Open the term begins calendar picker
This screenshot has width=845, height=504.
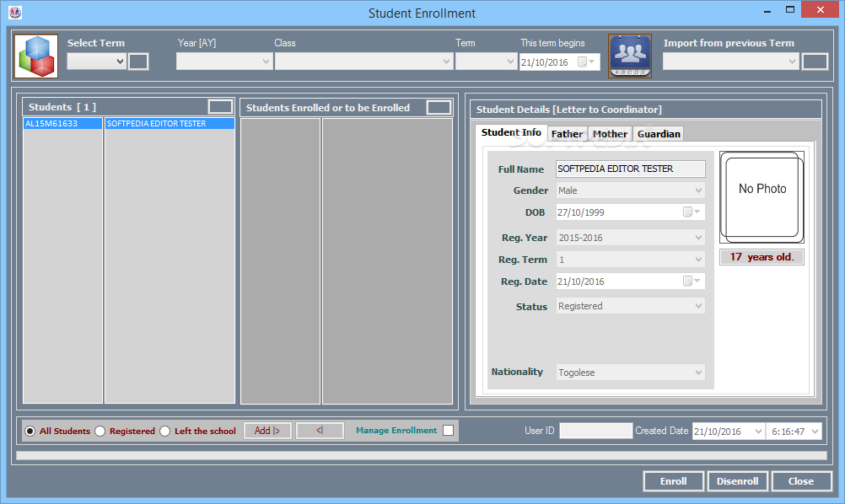coord(586,62)
